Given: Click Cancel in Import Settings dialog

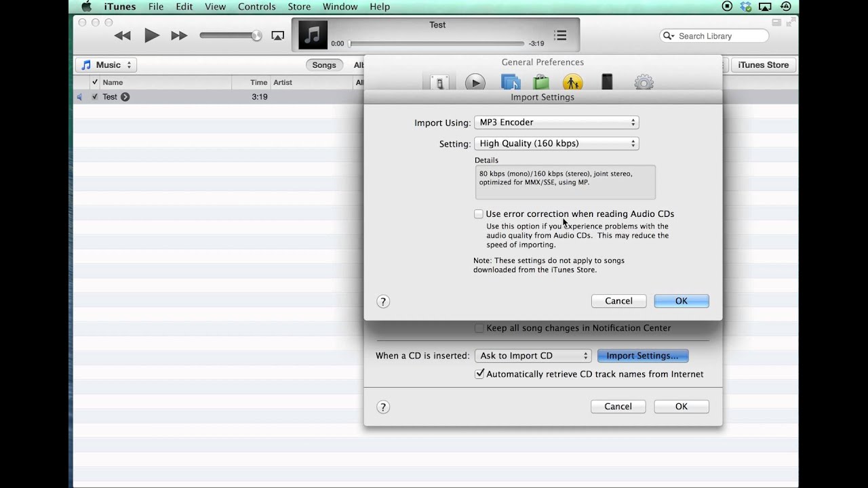Looking at the screenshot, I should 618,301.
